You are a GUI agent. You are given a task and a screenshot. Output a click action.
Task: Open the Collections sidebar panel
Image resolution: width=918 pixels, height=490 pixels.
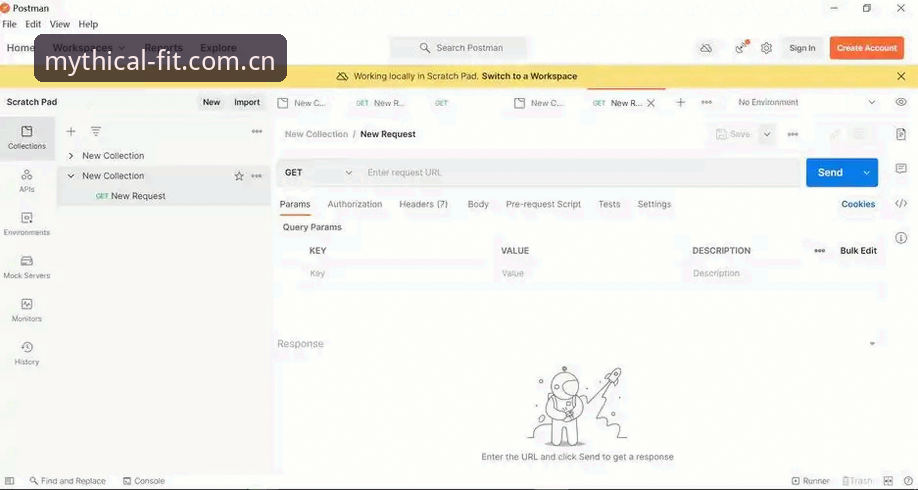coord(27,138)
